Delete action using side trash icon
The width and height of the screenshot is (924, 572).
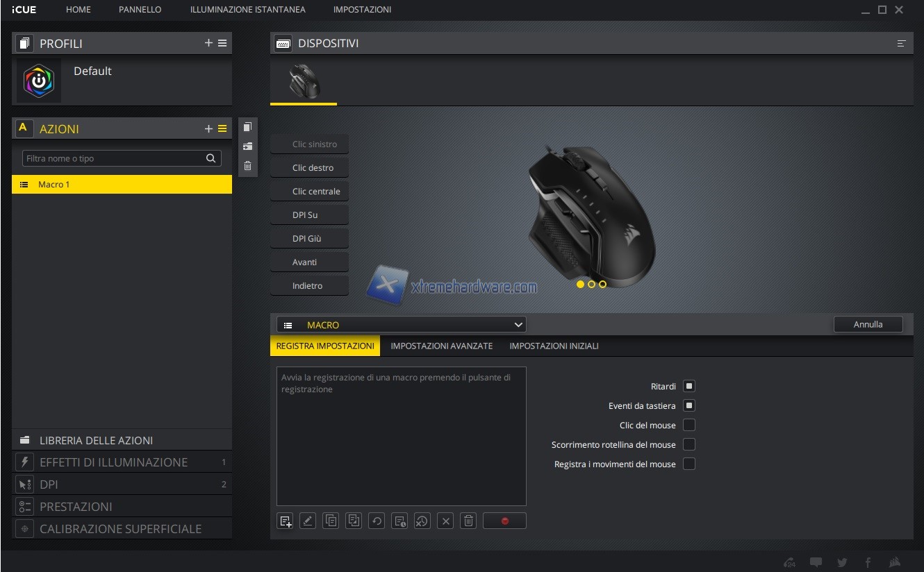tap(247, 166)
